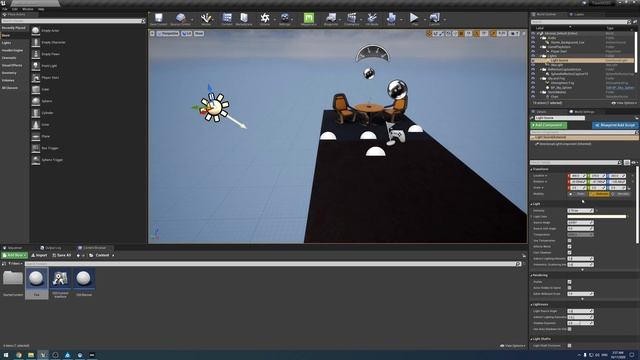Screen dimensions: 640x360
Task: Toggle the Visible checkbox under Rendering
Action: click(x=569, y=282)
